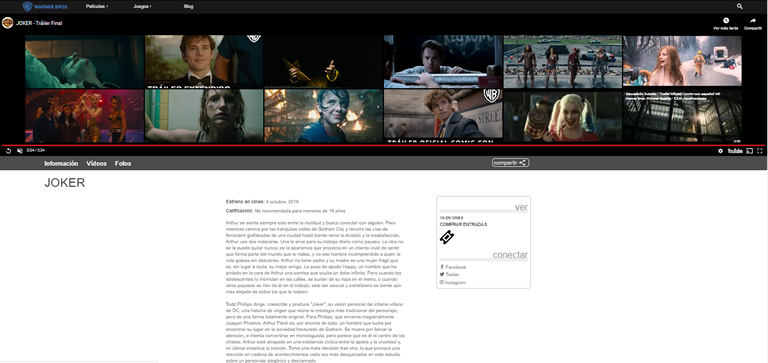The height and width of the screenshot is (363, 768).
Task: Click the Comprar Entradas ticket icon
Action: pyautogui.click(x=447, y=237)
